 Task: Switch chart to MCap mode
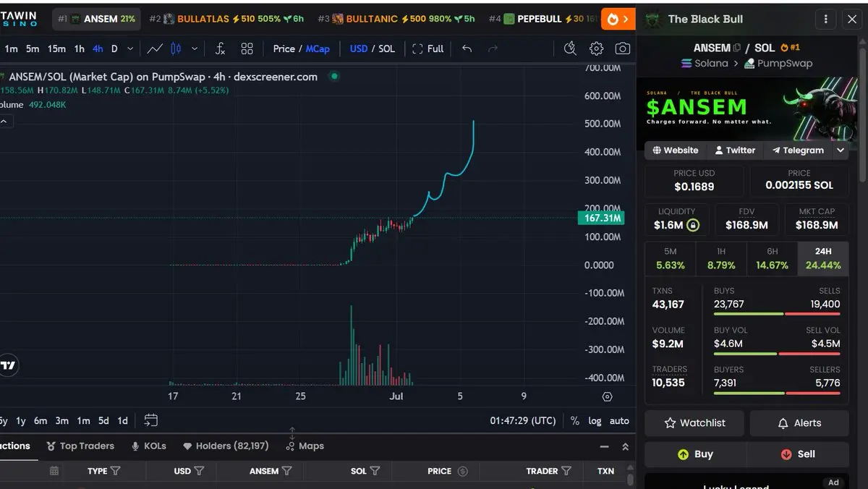coord(318,48)
